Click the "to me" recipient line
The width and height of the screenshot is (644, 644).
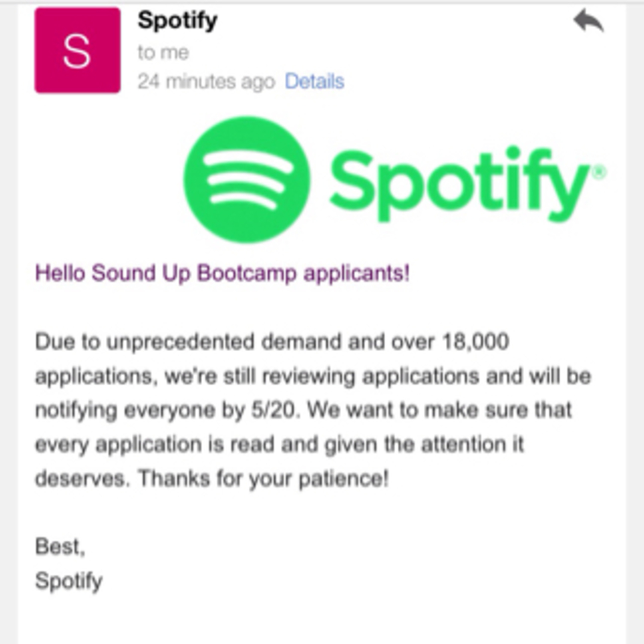tap(163, 53)
